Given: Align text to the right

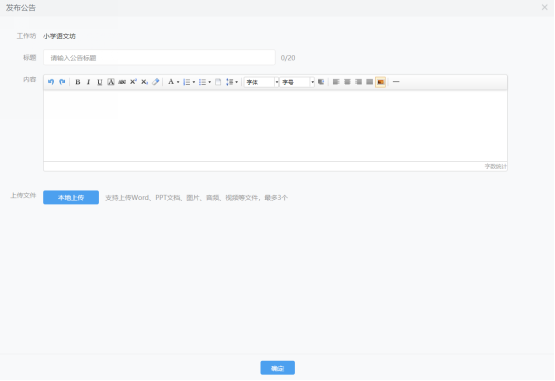Looking at the screenshot, I should coord(359,82).
